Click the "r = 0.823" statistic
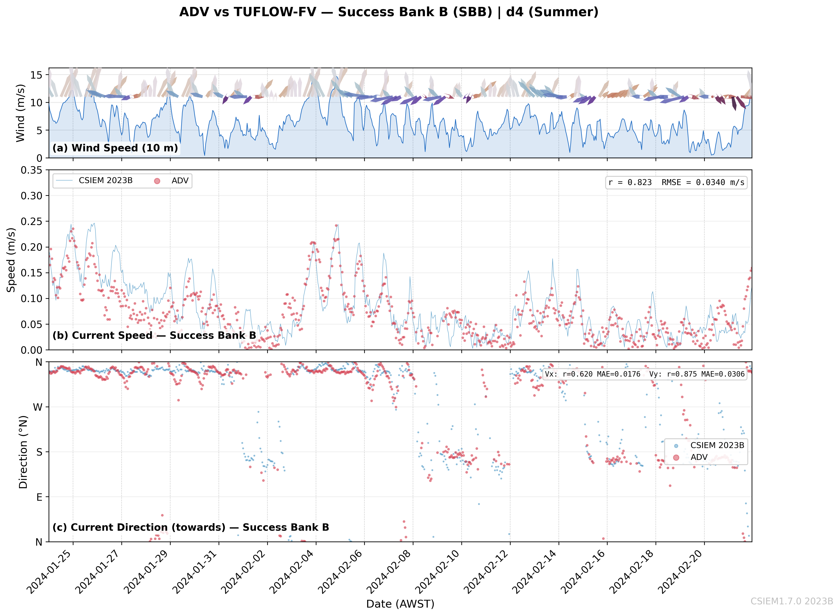 click(630, 182)
